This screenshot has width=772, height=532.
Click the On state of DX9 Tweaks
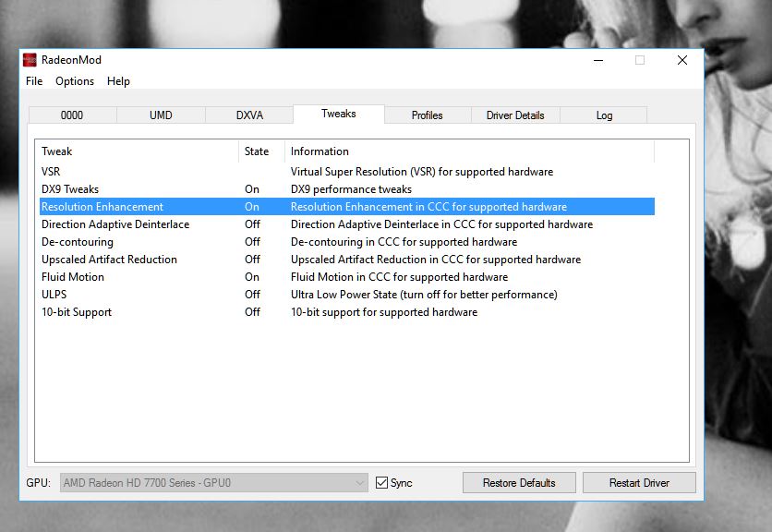(x=252, y=189)
